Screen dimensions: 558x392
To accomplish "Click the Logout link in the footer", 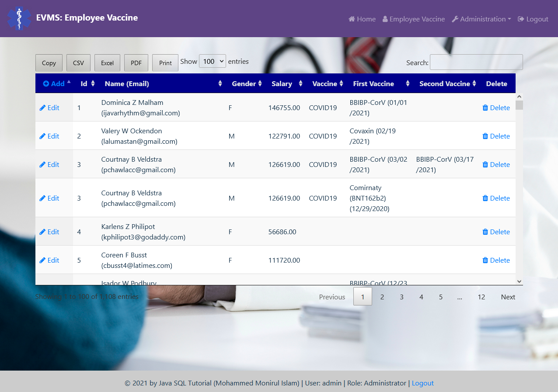I will coord(422,383).
